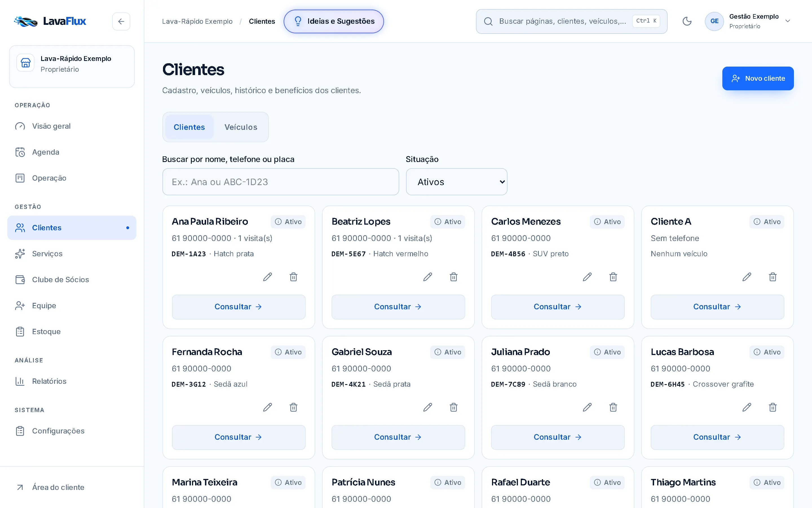Toggle dark mode with the moon icon
This screenshot has height=508, width=812.
click(x=687, y=21)
